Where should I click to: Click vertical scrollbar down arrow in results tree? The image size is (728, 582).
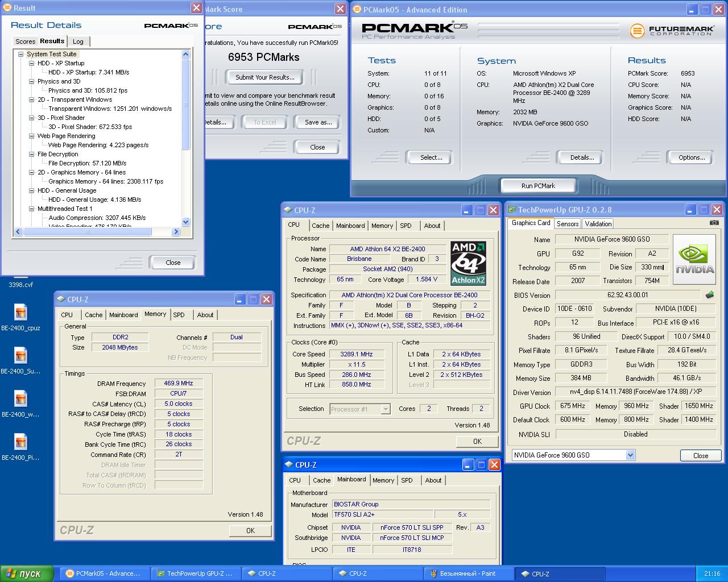coord(185,222)
